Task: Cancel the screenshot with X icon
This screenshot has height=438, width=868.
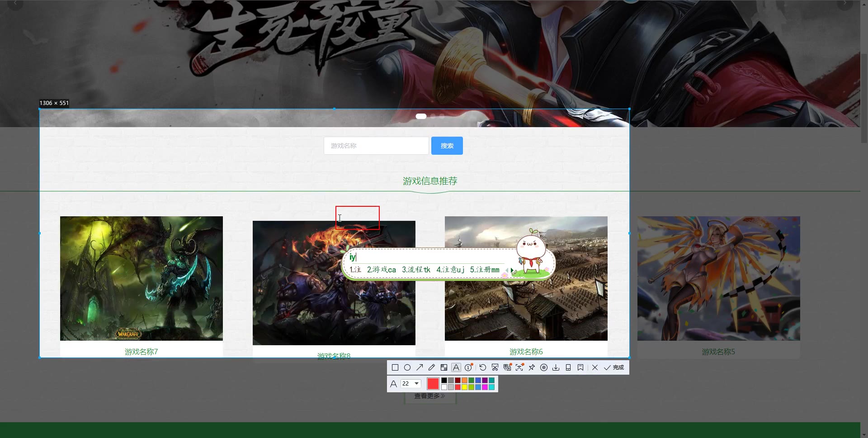Action: [595, 367]
